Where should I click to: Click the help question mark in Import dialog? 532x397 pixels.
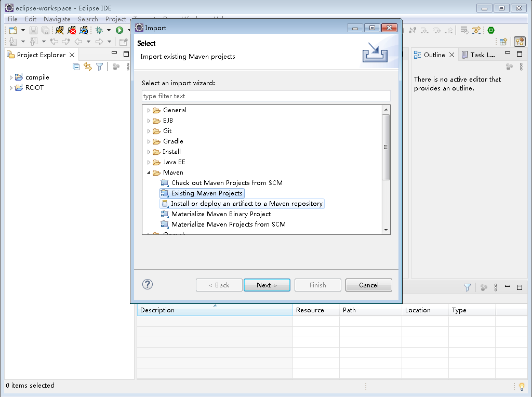pos(148,284)
